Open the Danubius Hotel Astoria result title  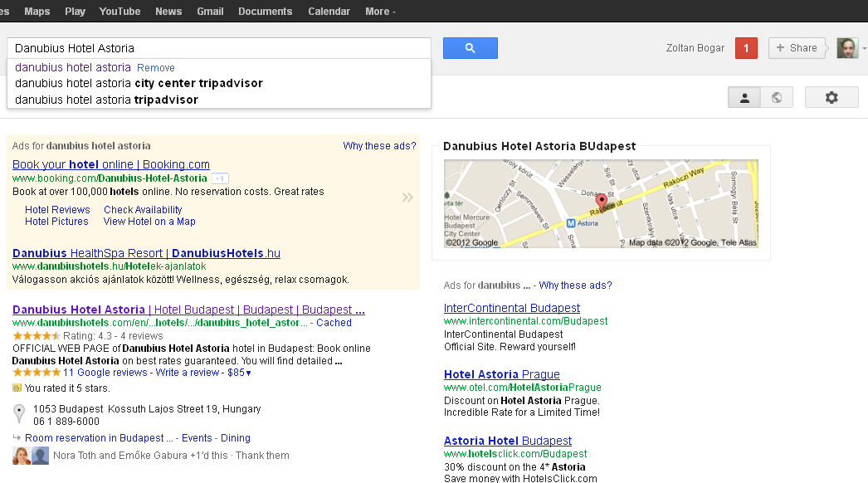tap(188, 310)
